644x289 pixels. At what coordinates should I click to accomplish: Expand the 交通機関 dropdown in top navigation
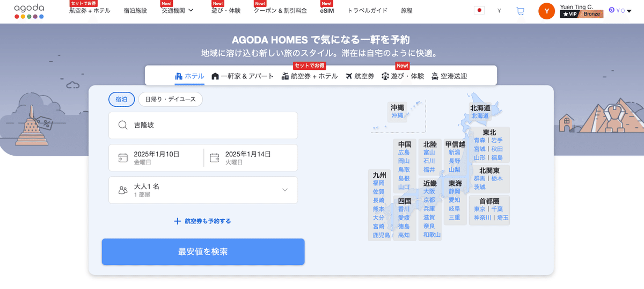178,10
